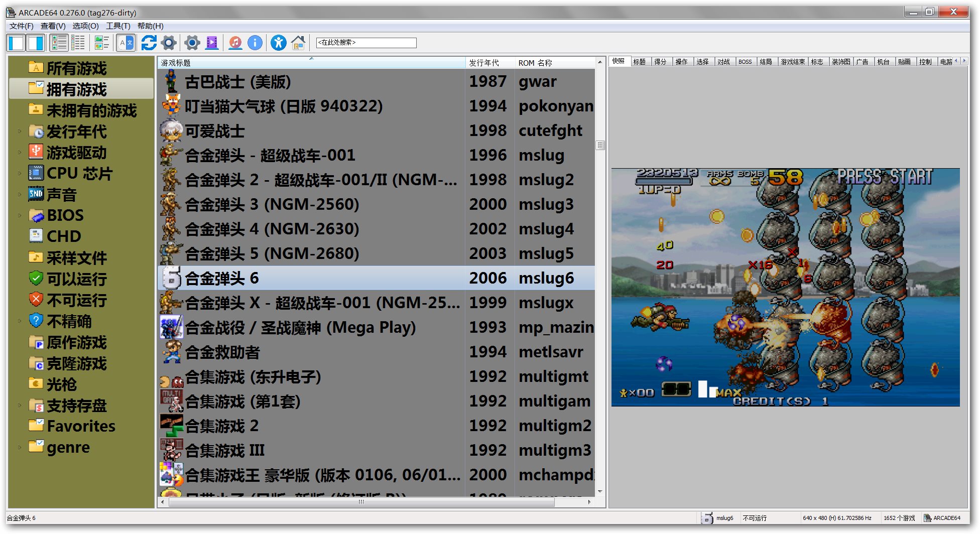
Task: Click the 光枪 folder icon
Action: pos(36,384)
